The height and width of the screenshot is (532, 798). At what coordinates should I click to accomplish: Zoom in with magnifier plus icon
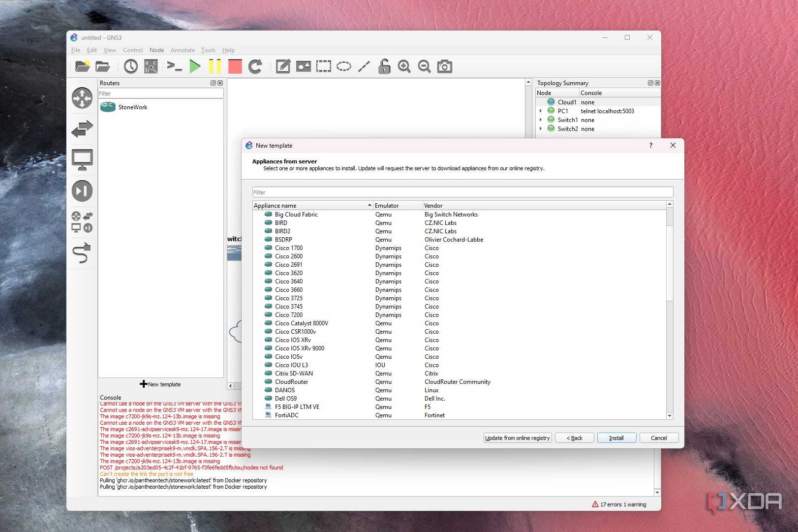404,66
